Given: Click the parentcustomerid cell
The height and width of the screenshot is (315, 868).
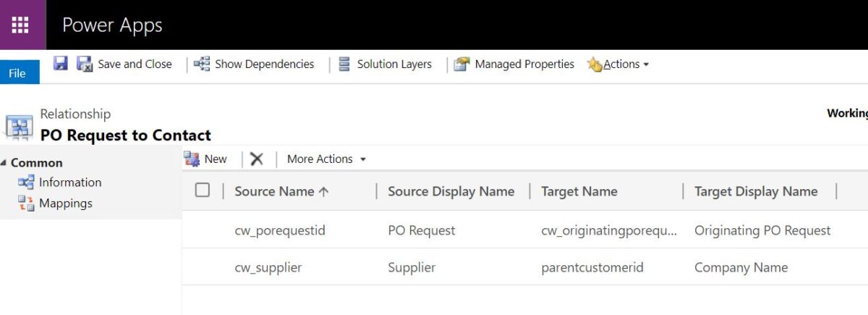Looking at the screenshot, I should (x=592, y=267).
